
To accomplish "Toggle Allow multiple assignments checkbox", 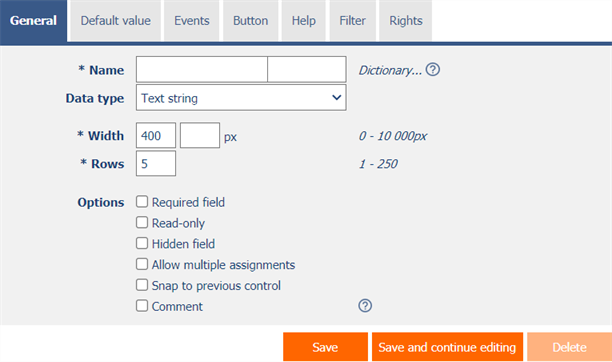I will point(142,264).
